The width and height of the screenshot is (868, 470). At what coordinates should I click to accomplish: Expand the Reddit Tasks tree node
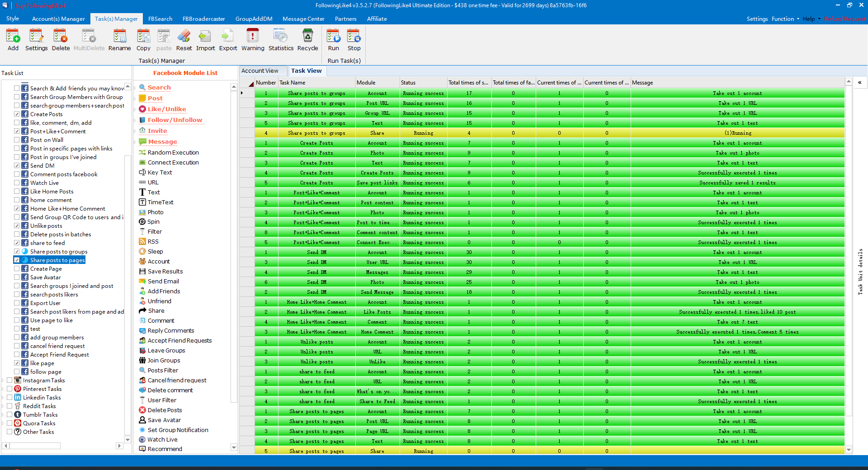pos(4,406)
